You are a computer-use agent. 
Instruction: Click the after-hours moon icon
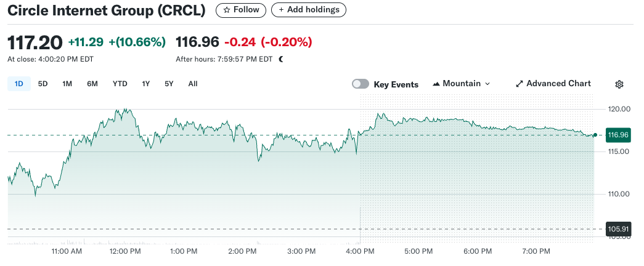281,59
